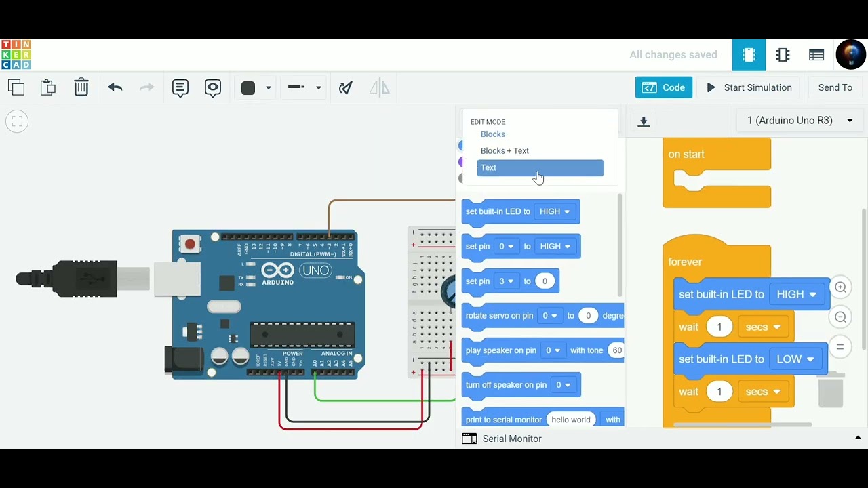Undo the last action
The image size is (868, 488).
[x=115, y=87]
